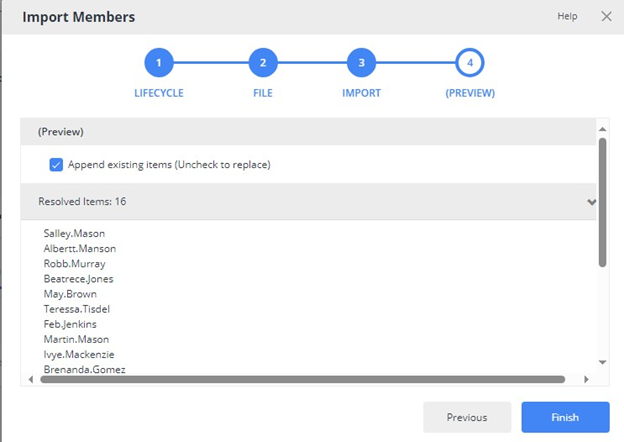
Task: Select the LIFECYCLE step label
Action: [x=159, y=93]
